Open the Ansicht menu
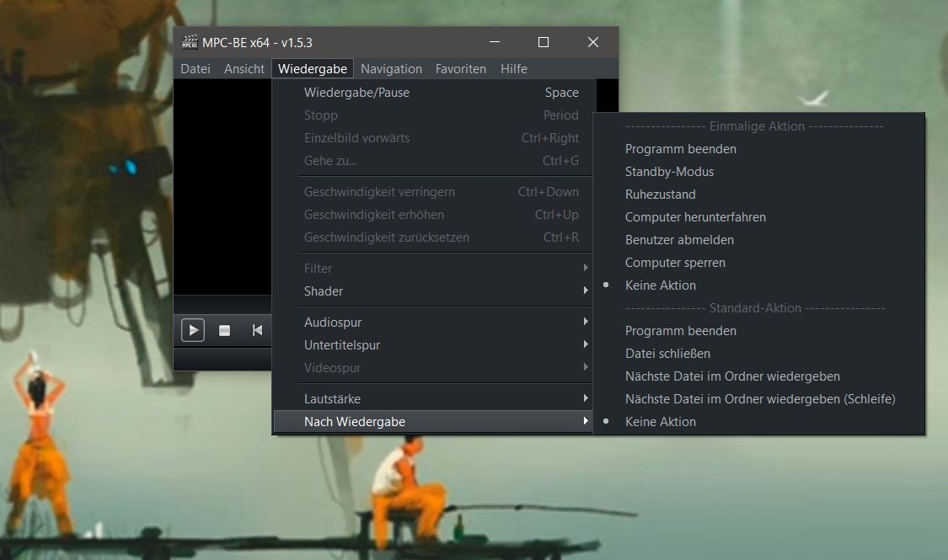This screenshot has width=948, height=560. (244, 69)
